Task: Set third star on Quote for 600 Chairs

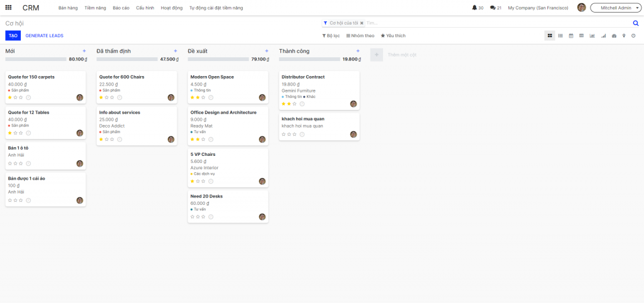Action: pos(112,97)
